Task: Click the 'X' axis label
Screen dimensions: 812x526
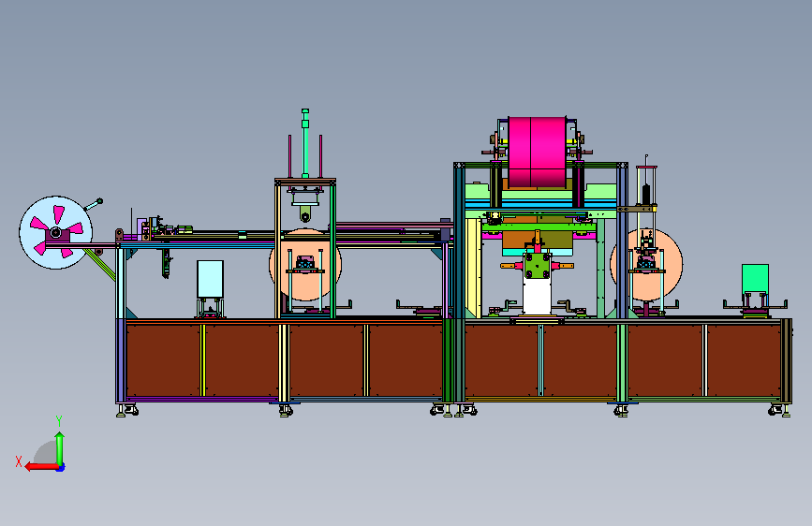Action: (x=19, y=461)
